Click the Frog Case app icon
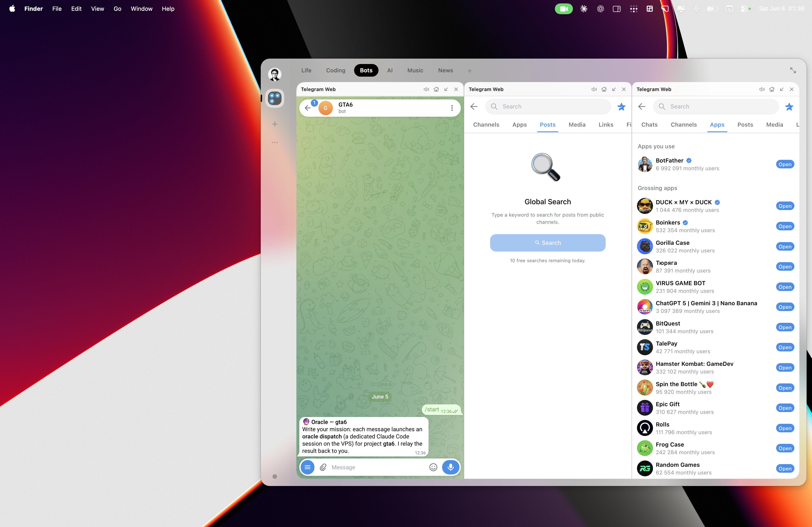The height and width of the screenshot is (527, 812). tap(645, 448)
